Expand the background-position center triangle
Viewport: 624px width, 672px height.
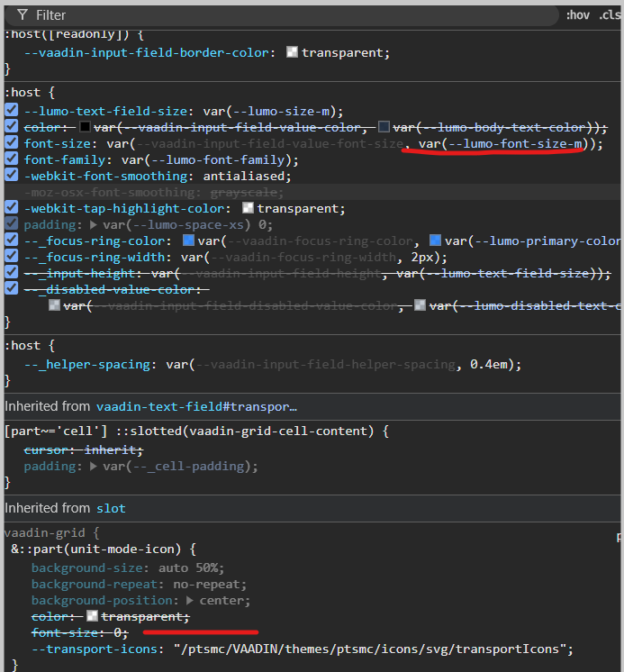(x=191, y=601)
